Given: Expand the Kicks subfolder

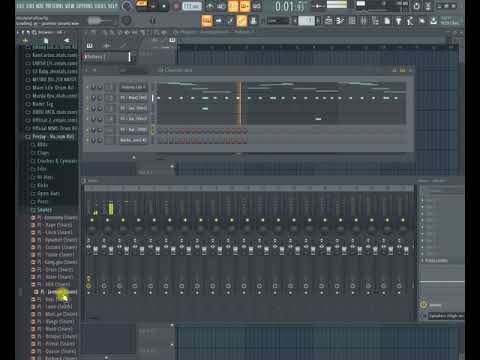Looking at the screenshot, I should [x=43, y=185].
